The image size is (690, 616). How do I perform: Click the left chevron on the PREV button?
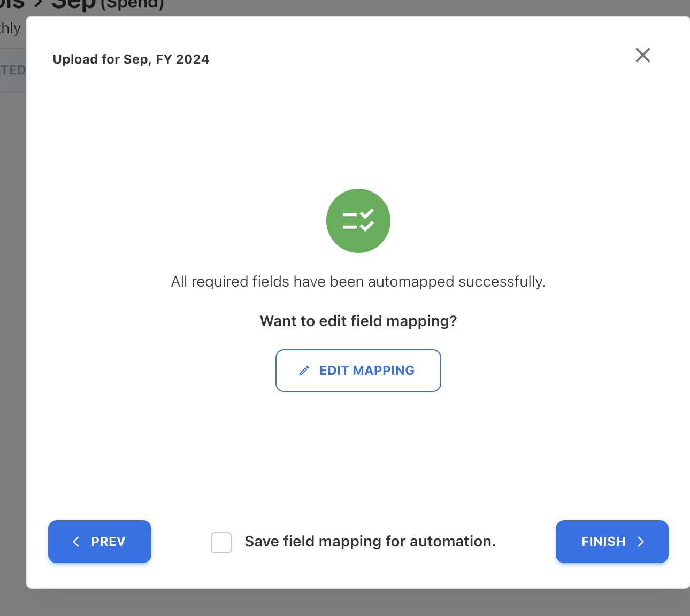click(x=76, y=542)
